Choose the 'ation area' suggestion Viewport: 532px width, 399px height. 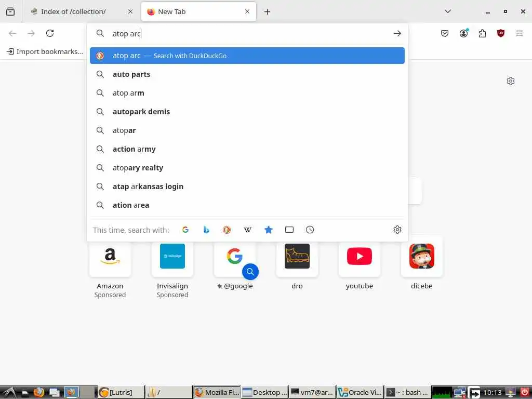pyautogui.click(x=247, y=205)
